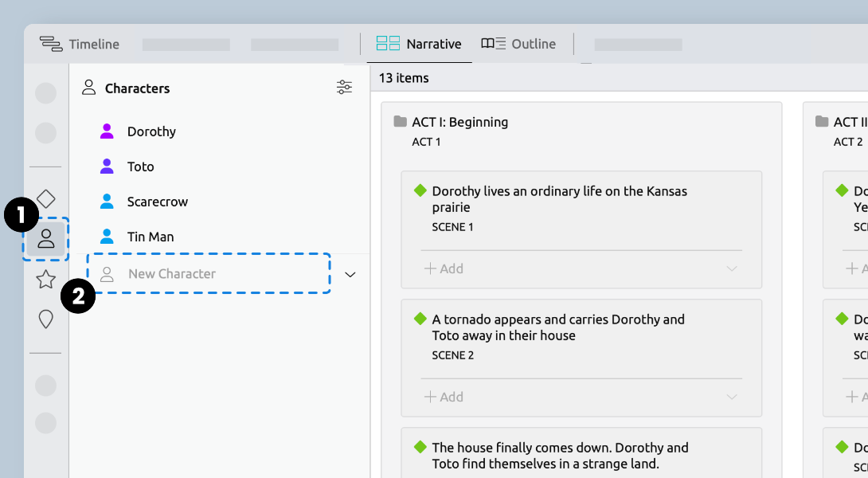Click the SCENE 1 label

coord(452,227)
